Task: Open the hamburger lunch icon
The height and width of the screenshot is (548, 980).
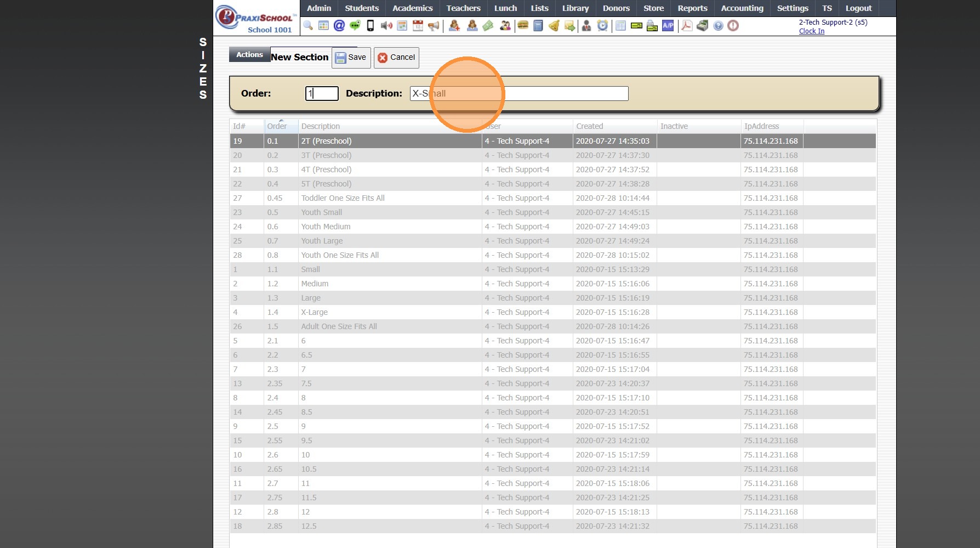Action: pyautogui.click(x=523, y=26)
